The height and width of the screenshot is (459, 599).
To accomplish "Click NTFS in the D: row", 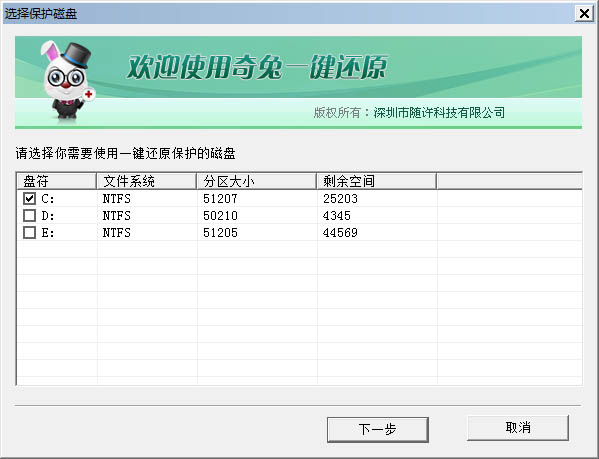I will [x=117, y=216].
